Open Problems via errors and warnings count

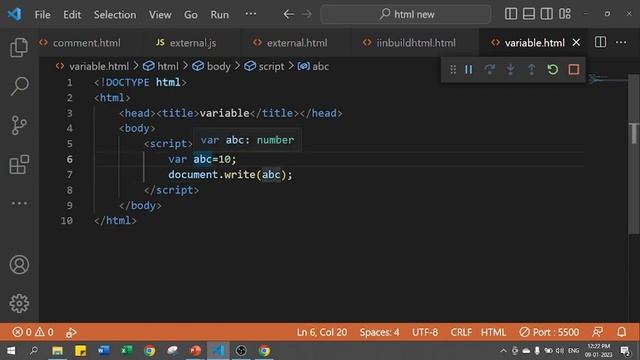[33, 332]
